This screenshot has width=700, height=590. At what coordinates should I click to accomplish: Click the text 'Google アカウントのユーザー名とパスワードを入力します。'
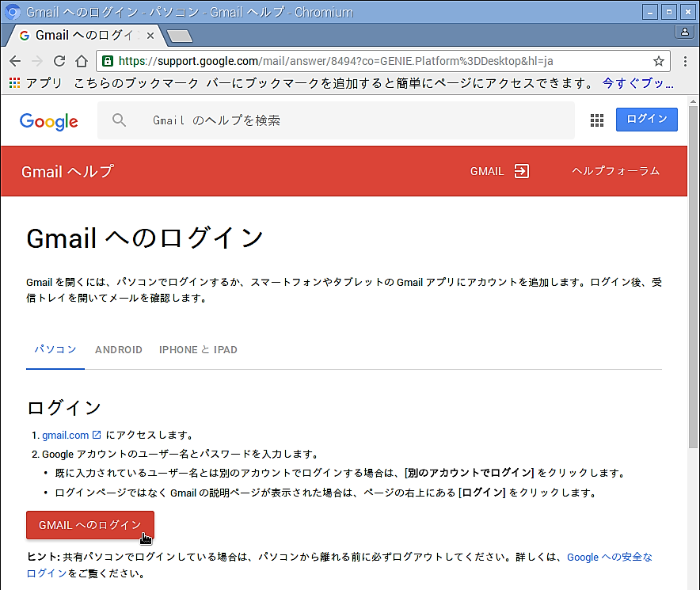(181, 455)
